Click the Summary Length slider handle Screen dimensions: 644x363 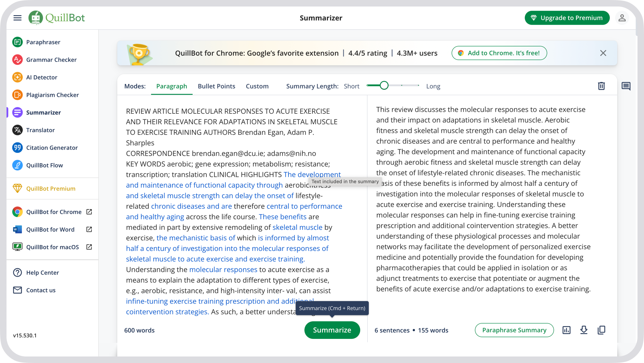384,85
